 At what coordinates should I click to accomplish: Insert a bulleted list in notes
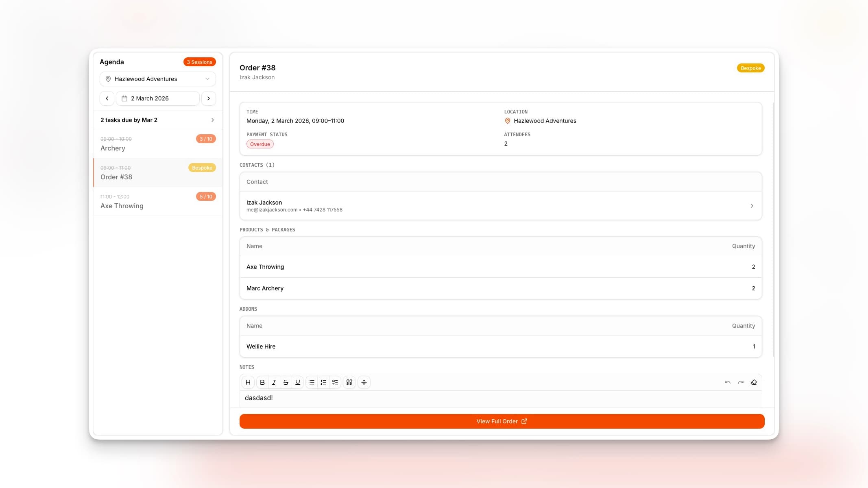pyautogui.click(x=312, y=382)
